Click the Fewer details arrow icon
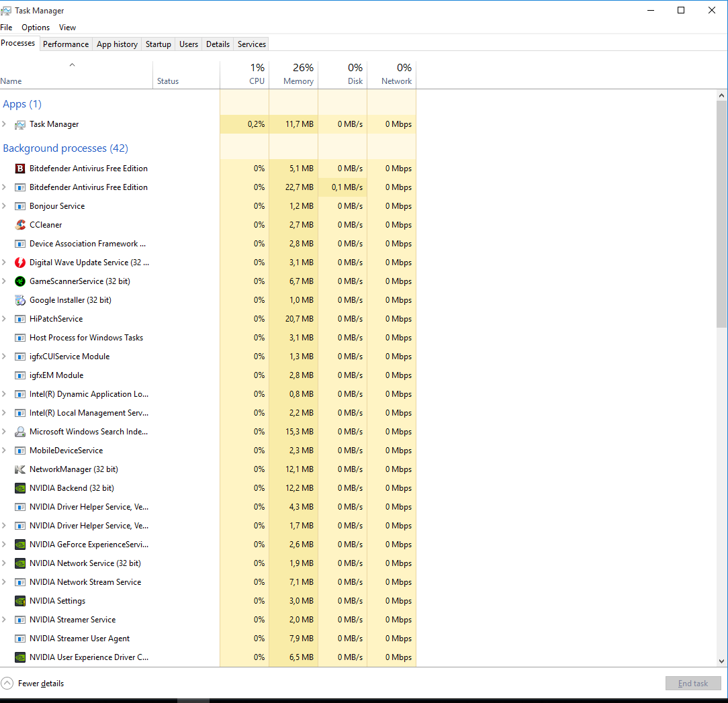Screen dimensions: 728x703 7,684
